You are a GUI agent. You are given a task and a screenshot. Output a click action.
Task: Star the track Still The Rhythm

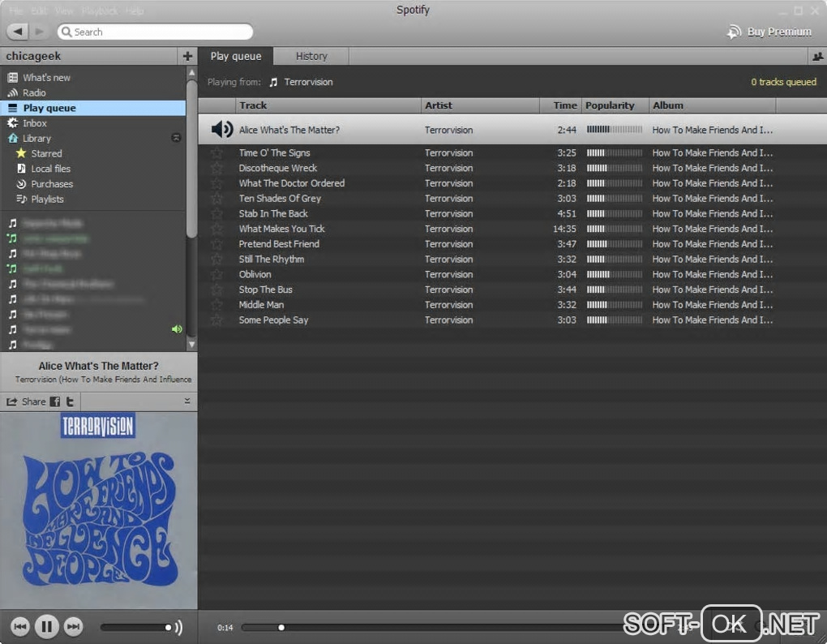(x=216, y=260)
